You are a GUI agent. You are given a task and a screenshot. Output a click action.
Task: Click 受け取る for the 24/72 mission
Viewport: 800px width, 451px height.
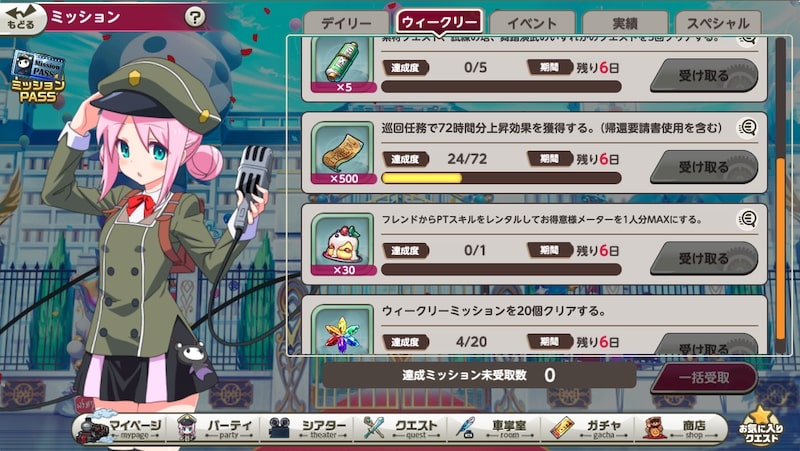click(704, 167)
